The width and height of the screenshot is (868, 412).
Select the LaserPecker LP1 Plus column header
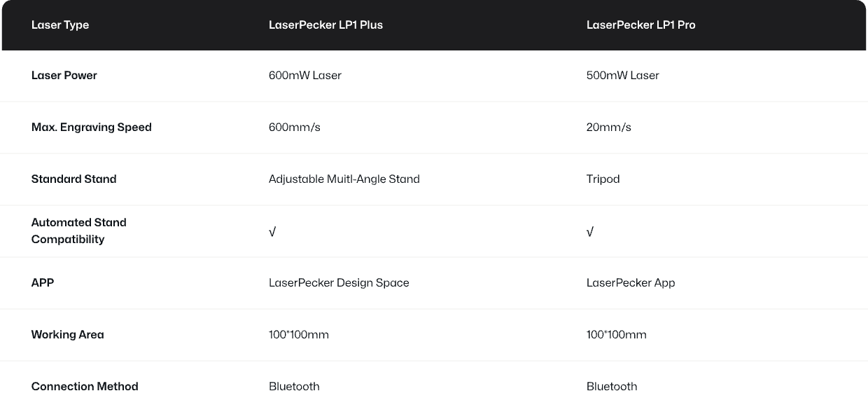[325, 25]
